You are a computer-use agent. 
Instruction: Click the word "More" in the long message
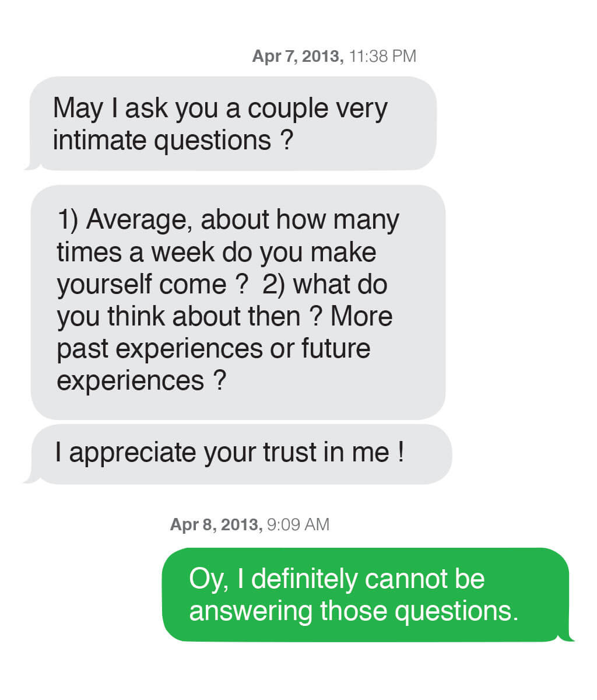click(x=361, y=316)
